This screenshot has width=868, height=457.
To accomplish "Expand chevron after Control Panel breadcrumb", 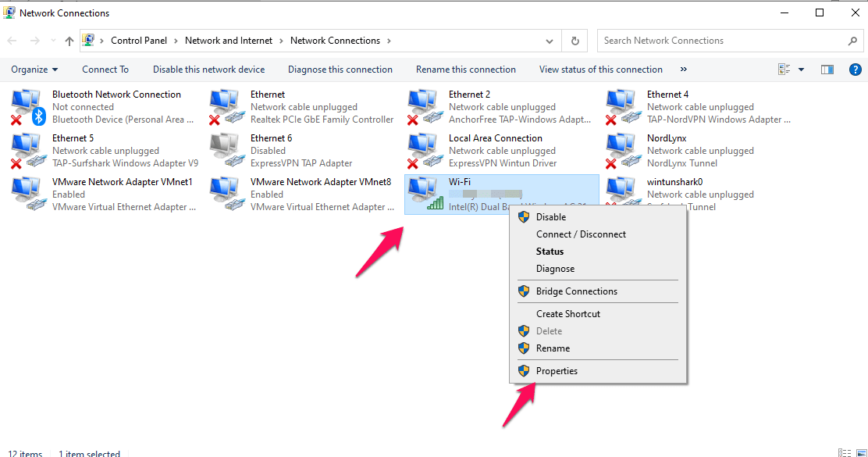I will [x=176, y=41].
